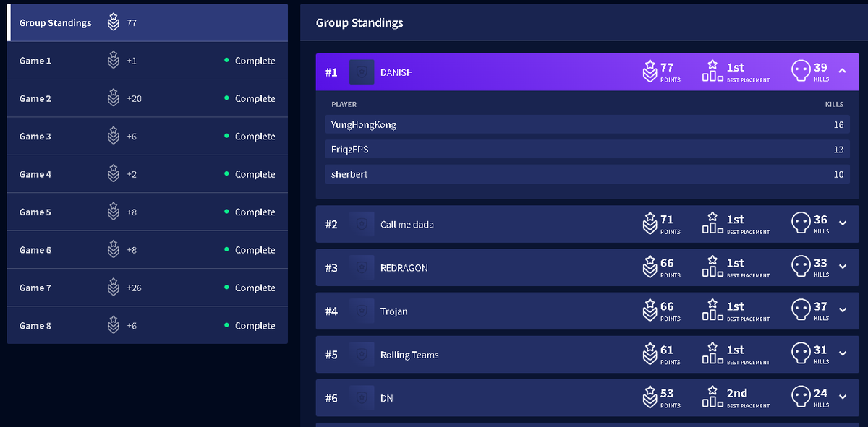The width and height of the screenshot is (868, 427).
Task: Click the Group Standings panel heading
Action: [359, 22]
